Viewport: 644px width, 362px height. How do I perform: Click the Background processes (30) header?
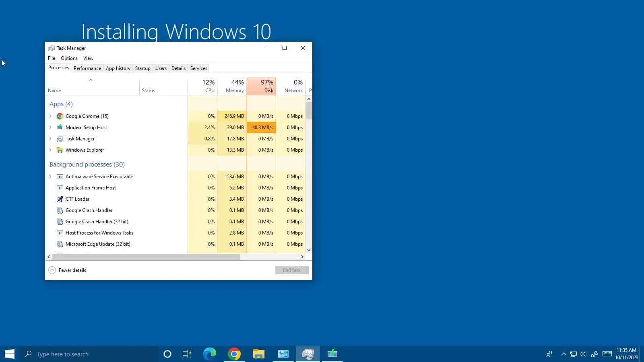pyautogui.click(x=87, y=165)
